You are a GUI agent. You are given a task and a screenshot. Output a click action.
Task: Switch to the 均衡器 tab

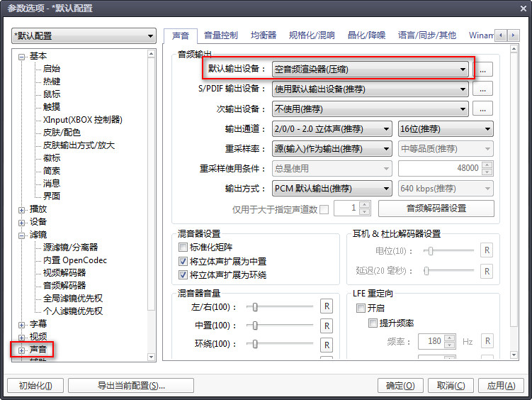coord(264,35)
